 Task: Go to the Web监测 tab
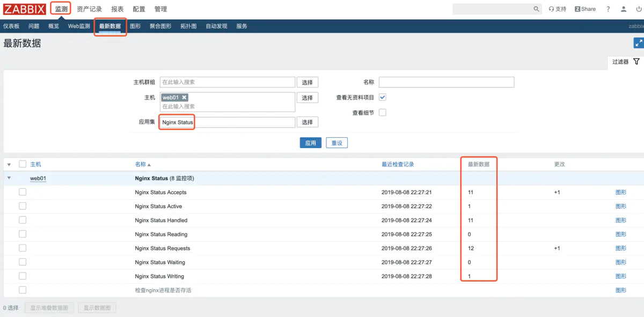[79, 26]
